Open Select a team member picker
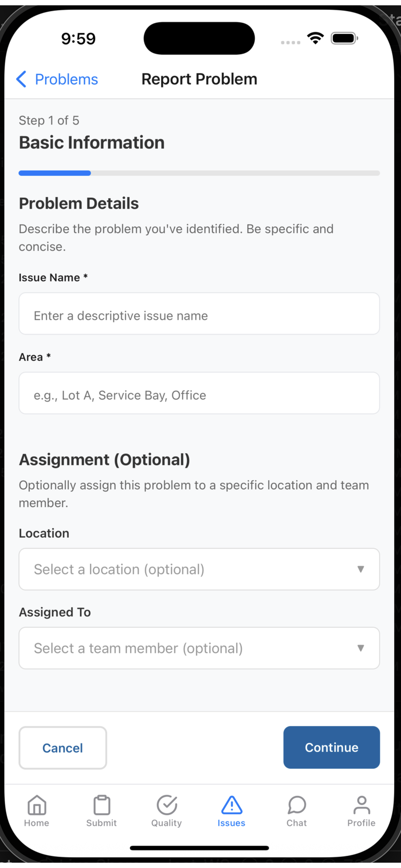 (x=199, y=648)
